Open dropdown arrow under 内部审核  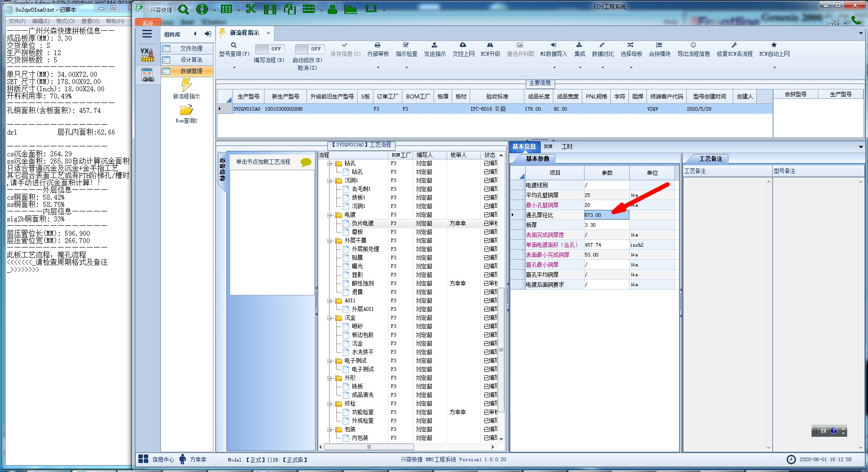pos(378,68)
